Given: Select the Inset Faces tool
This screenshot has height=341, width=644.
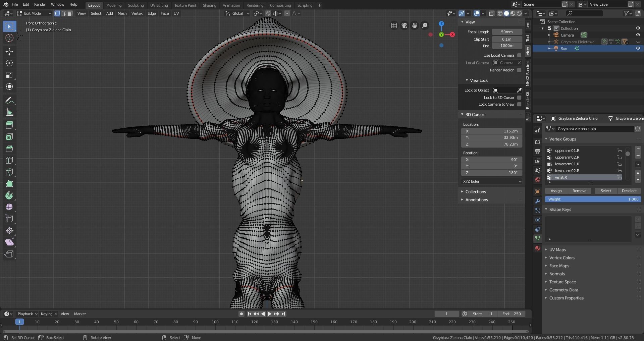Looking at the screenshot, I should click(x=9, y=137).
